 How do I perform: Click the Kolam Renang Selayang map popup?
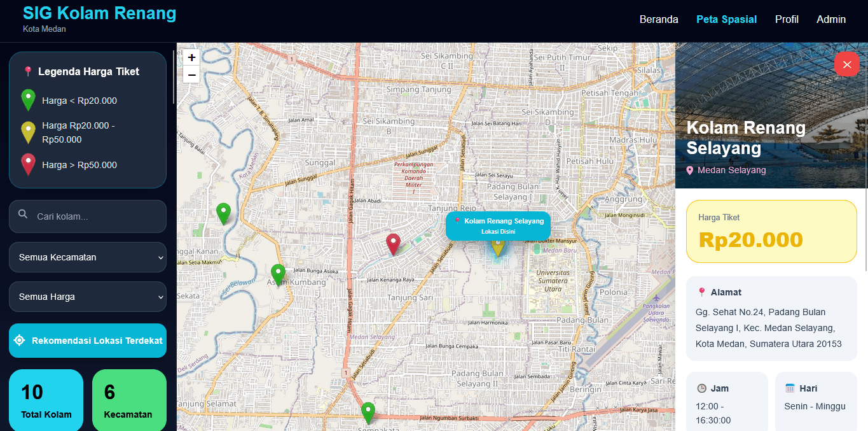[498, 225]
